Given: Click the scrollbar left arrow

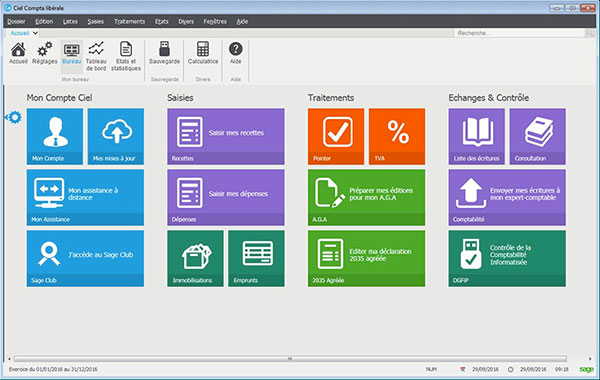Looking at the screenshot, I should 9,359.
